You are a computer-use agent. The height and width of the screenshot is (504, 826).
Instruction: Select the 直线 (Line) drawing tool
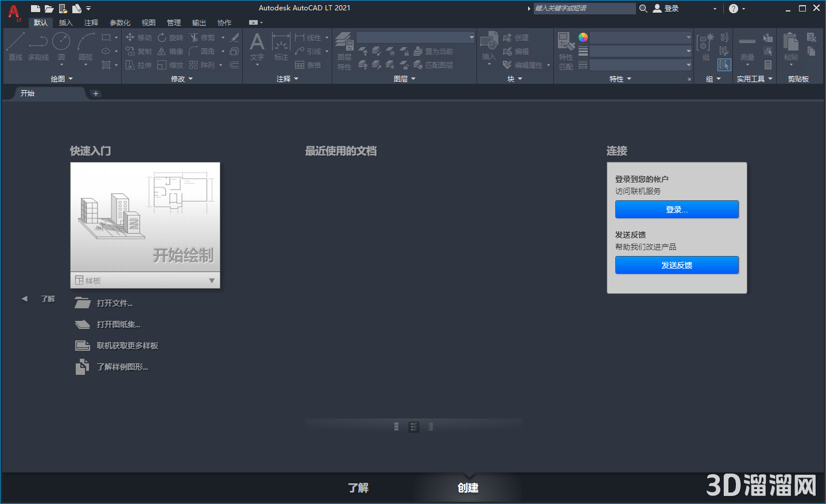click(15, 44)
